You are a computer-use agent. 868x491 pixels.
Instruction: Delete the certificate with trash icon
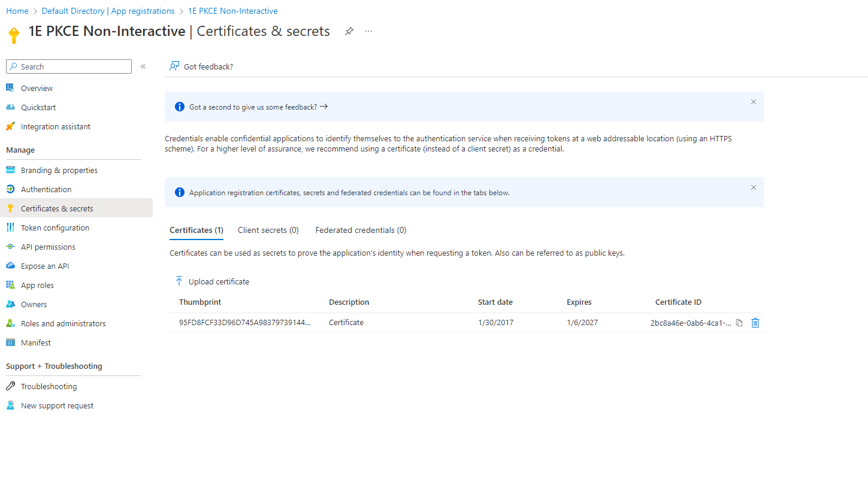click(755, 323)
